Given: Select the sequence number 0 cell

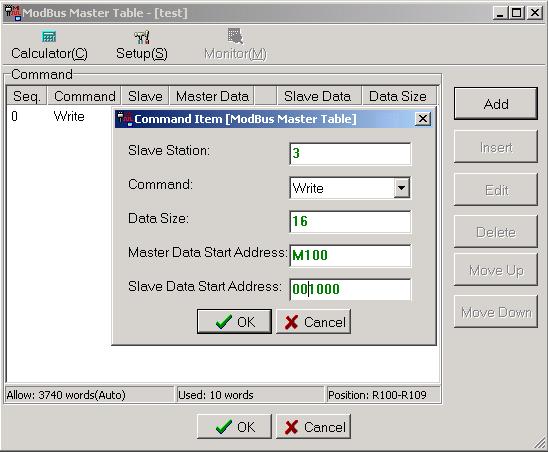Looking at the screenshot, I should point(14,116).
